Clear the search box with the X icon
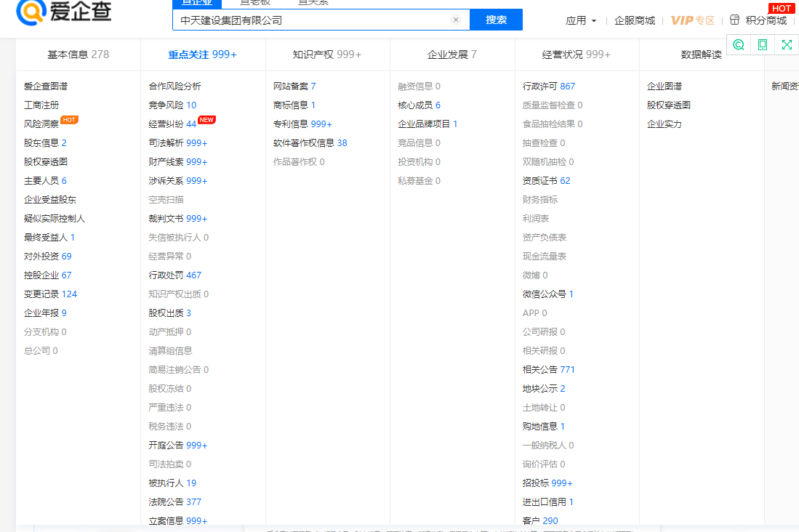The image size is (799, 532). point(456,20)
